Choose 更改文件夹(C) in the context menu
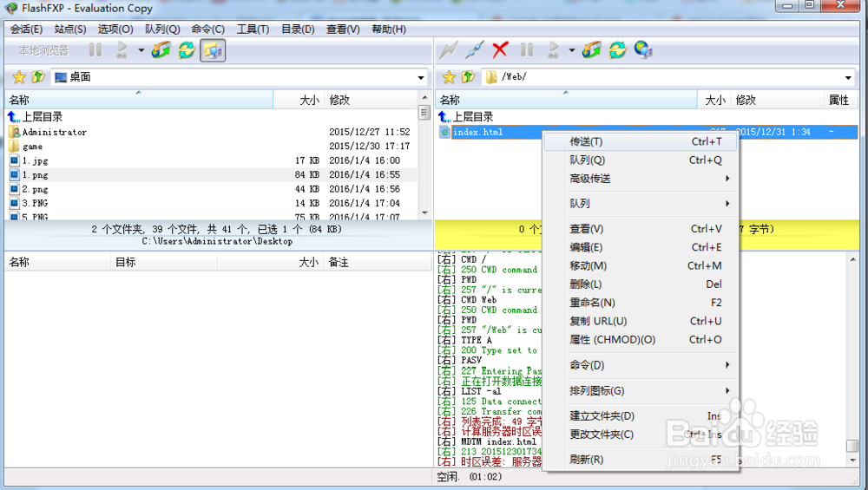Image resolution: width=868 pixels, height=490 pixels. 641,434
